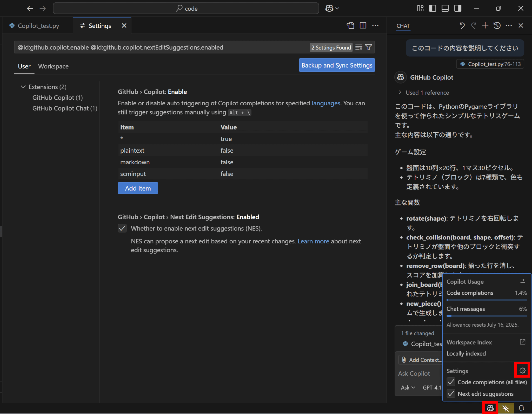Toggle Code completions (all files) checkbox
Viewport: 532px width, 414px height.
pos(451,382)
